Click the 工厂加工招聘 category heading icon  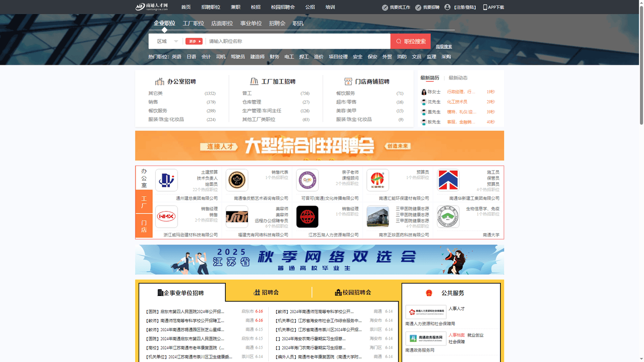click(x=254, y=81)
